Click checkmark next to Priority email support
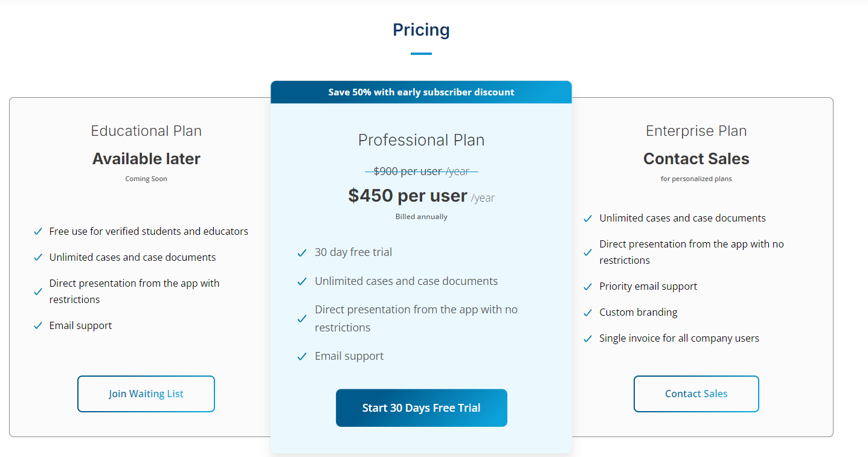 tap(588, 287)
